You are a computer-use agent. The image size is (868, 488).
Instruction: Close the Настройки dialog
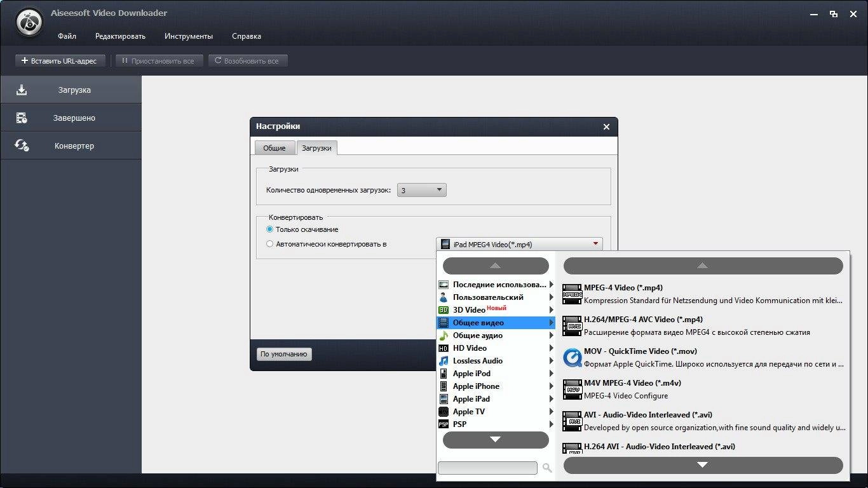click(x=606, y=127)
